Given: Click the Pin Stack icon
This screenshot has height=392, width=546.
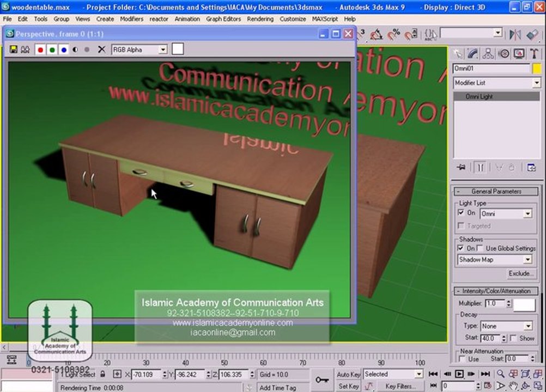Looking at the screenshot, I should 461,168.
